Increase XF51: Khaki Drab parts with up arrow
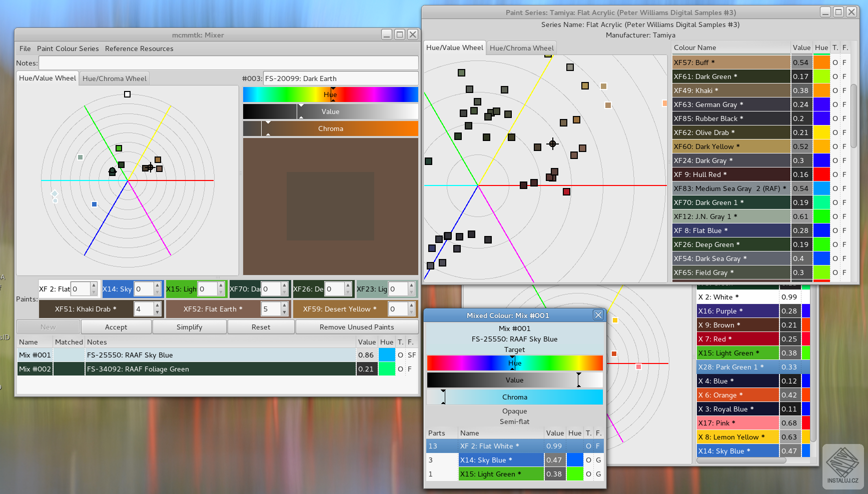 pos(157,305)
